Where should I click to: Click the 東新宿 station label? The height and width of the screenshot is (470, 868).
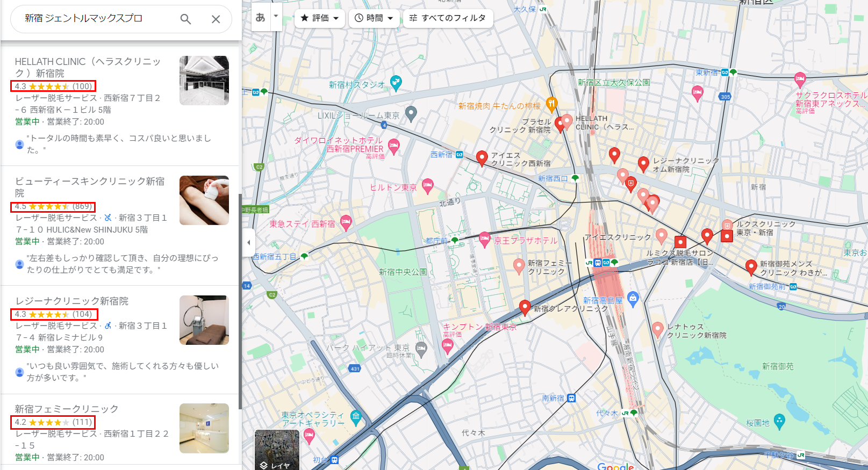[707, 73]
